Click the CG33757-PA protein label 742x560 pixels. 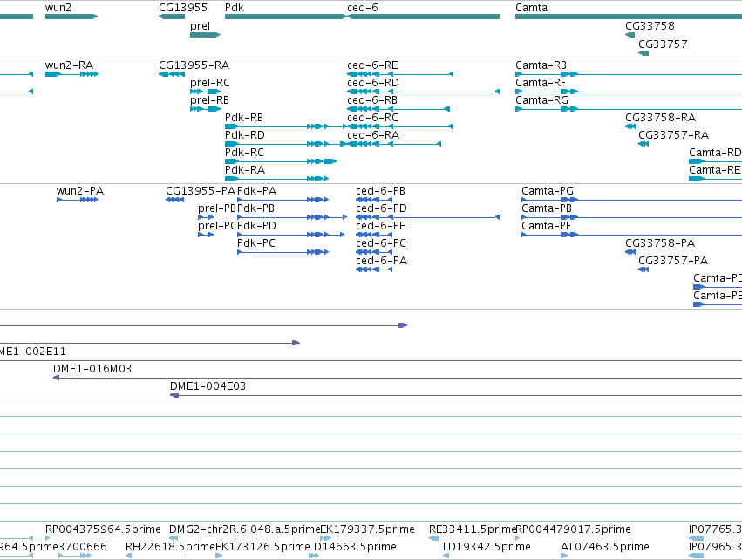point(673,261)
